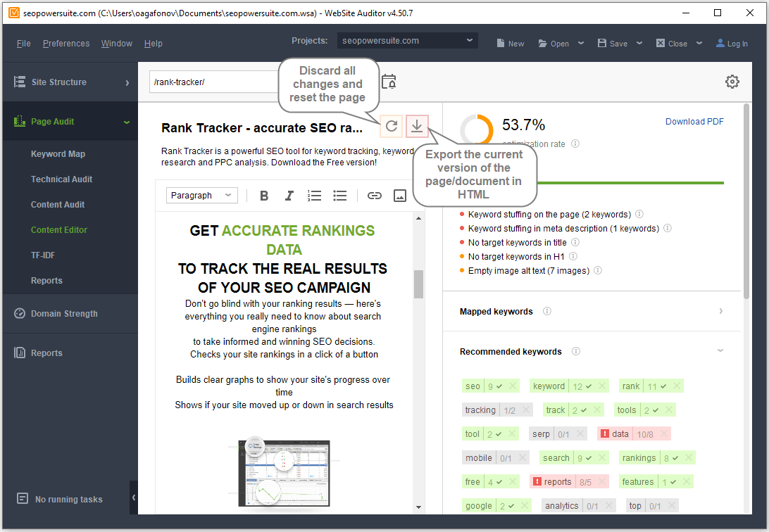Toggle bold formatting in editor toolbar
Image resolution: width=769 pixels, height=532 pixels.
click(264, 196)
